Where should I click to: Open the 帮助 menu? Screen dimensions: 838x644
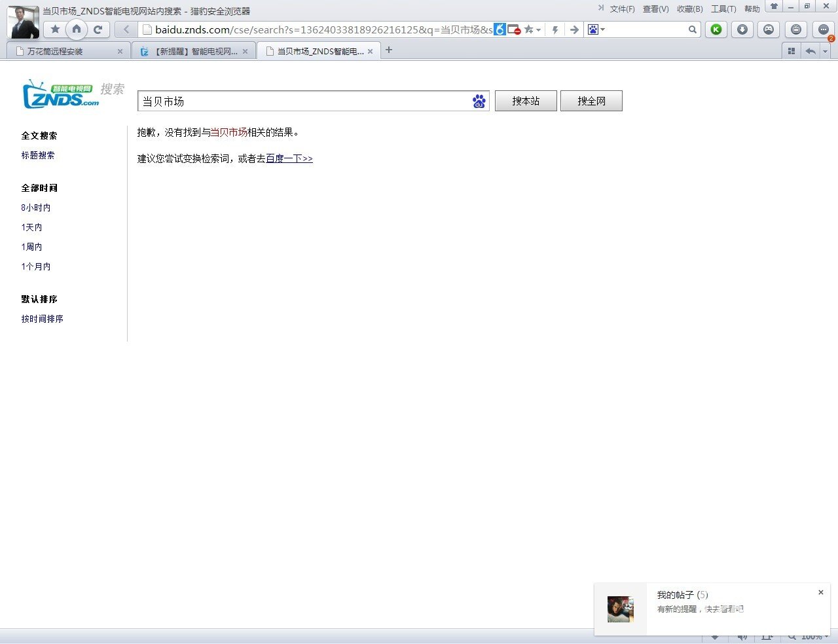[752, 9]
